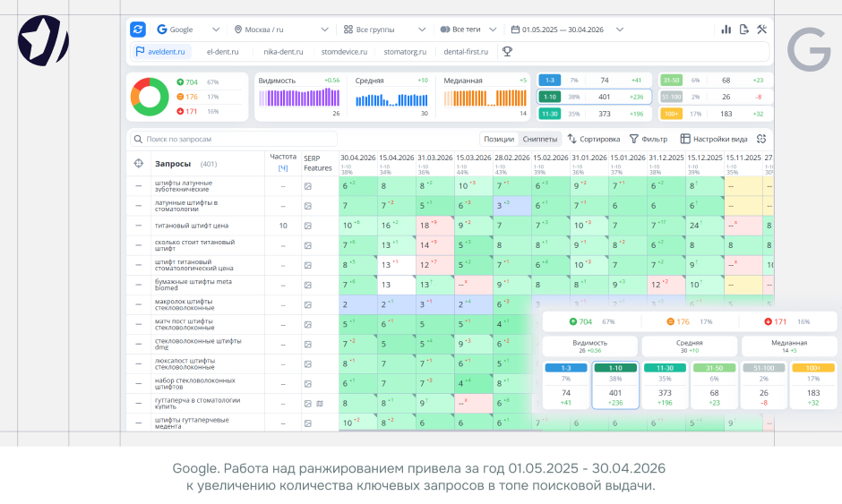This screenshot has width=842, height=504.
Task: Click the Частота [Ч] column link
Action: (x=283, y=168)
